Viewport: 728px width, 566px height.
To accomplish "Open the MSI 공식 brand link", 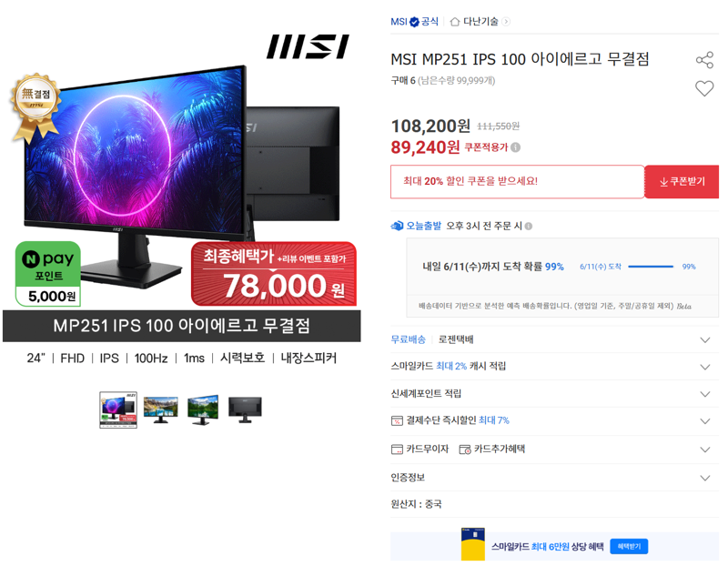I will [x=414, y=22].
